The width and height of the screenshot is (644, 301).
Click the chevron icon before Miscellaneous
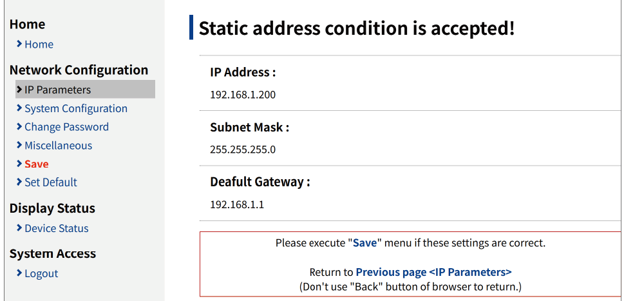(x=19, y=146)
